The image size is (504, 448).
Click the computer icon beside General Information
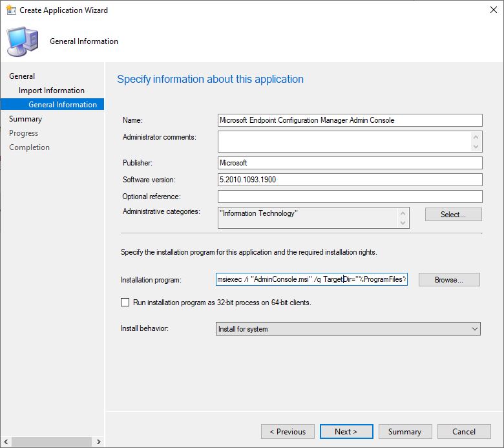tap(23, 41)
